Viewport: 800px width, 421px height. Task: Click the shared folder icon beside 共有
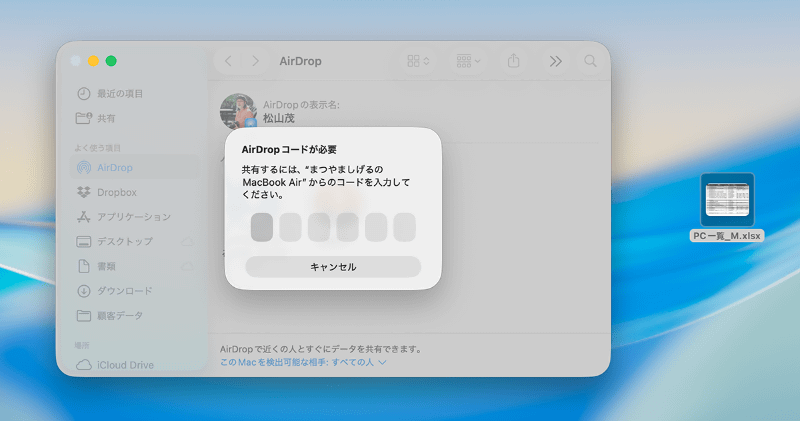[x=84, y=118]
